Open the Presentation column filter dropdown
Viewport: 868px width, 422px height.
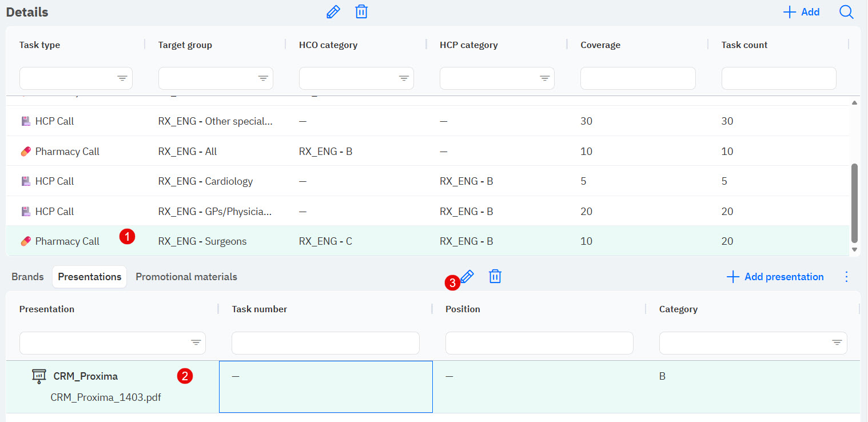[x=196, y=343]
